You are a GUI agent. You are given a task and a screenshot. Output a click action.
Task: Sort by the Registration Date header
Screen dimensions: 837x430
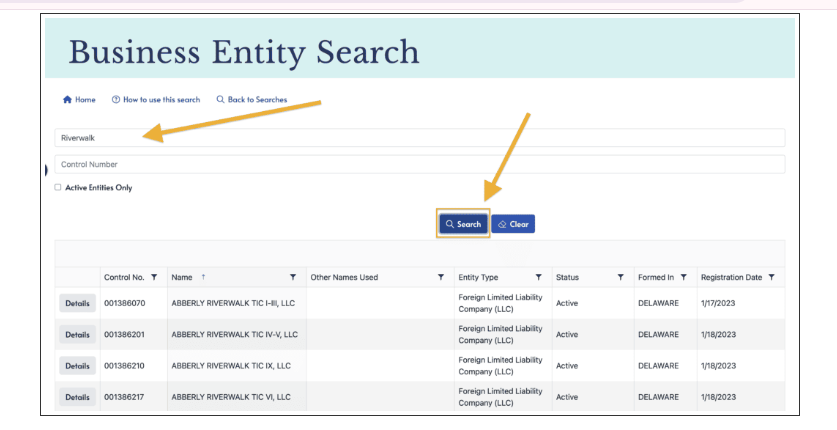click(x=731, y=277)
